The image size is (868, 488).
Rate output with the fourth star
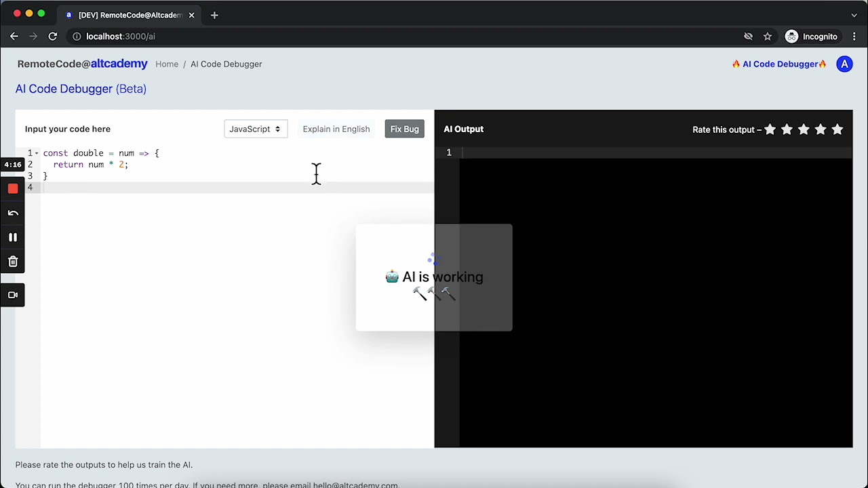(821, 129)
